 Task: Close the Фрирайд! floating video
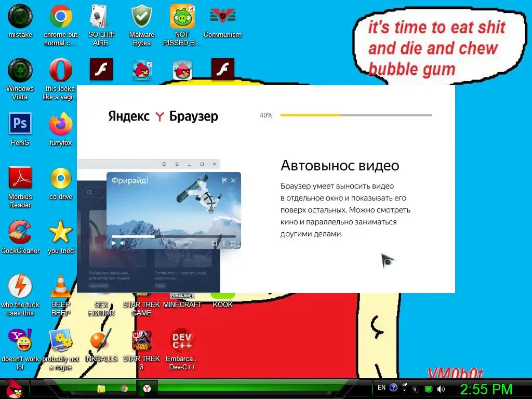tap(233, 180)
